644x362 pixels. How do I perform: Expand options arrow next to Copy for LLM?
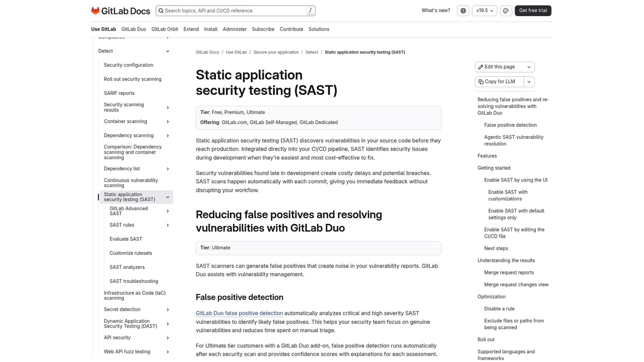tap(529, 82)
